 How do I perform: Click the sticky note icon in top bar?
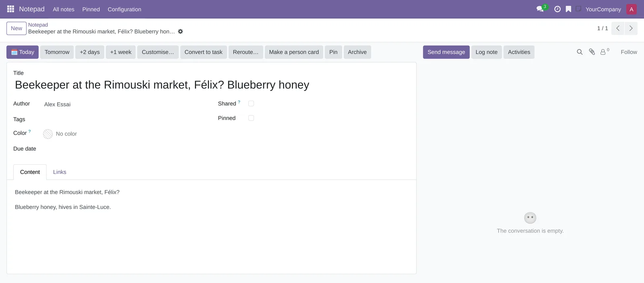coord(578,8)
